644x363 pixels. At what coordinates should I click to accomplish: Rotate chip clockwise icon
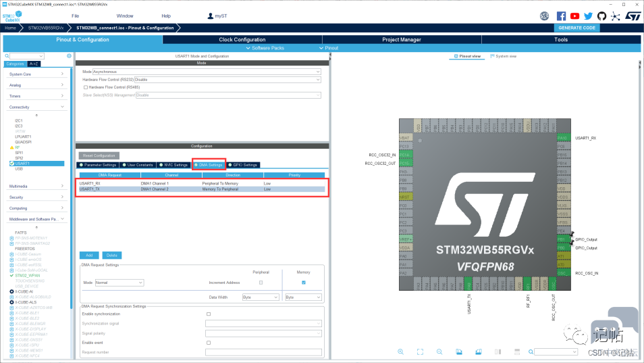459,352
